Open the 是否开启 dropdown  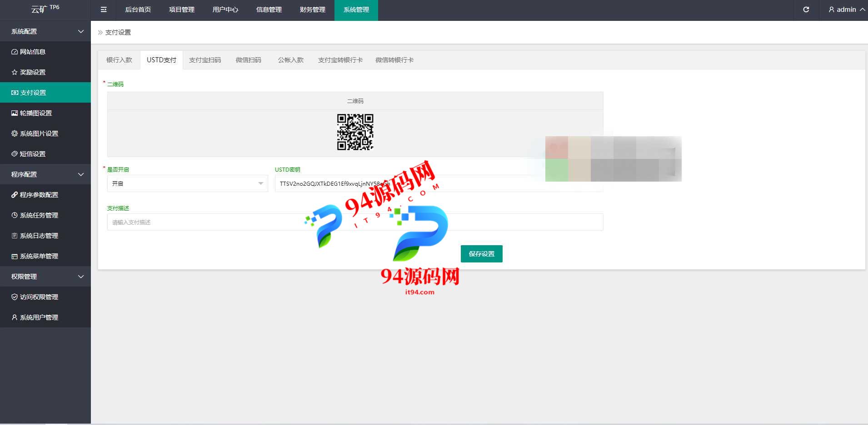pos(187,183)
